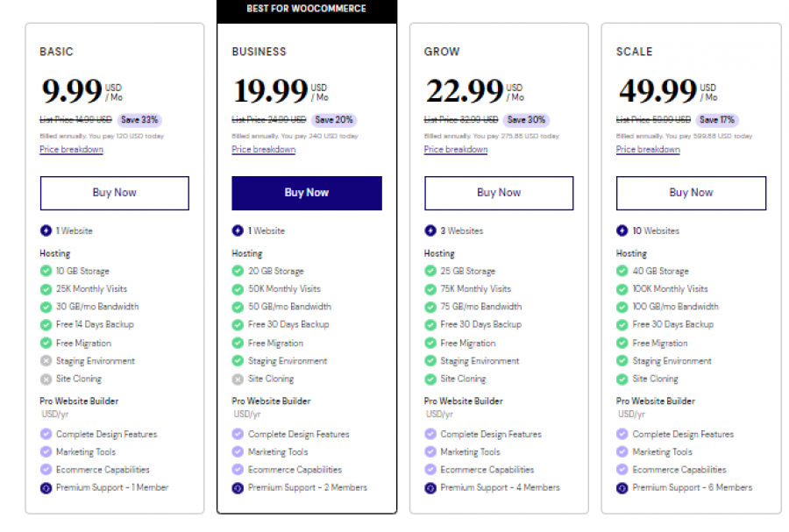Click the grey X icon by Business Site Cloning
The height and width of the screenshot is (532, 789).
[238, 379]
